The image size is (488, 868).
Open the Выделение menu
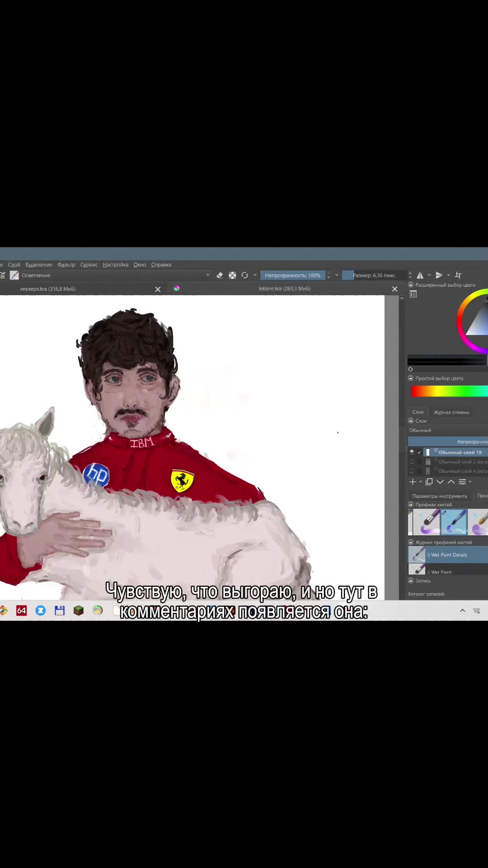click(x=39, y=265)
